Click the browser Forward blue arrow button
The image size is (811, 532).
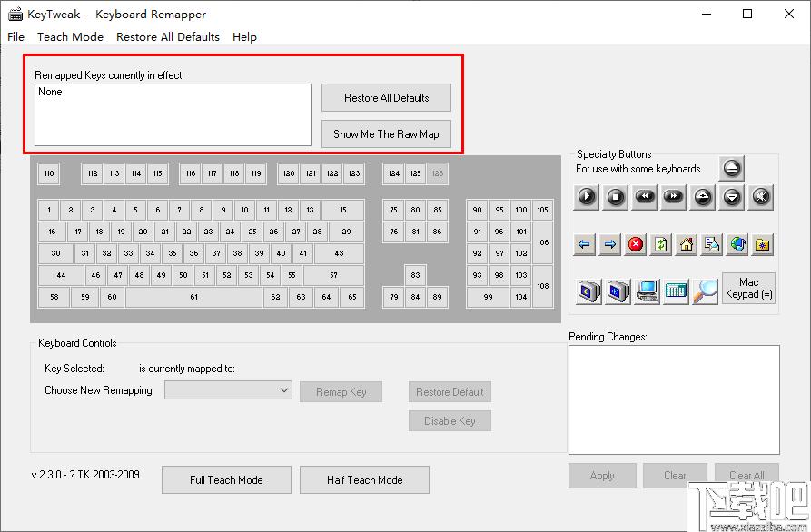(609, 244)
